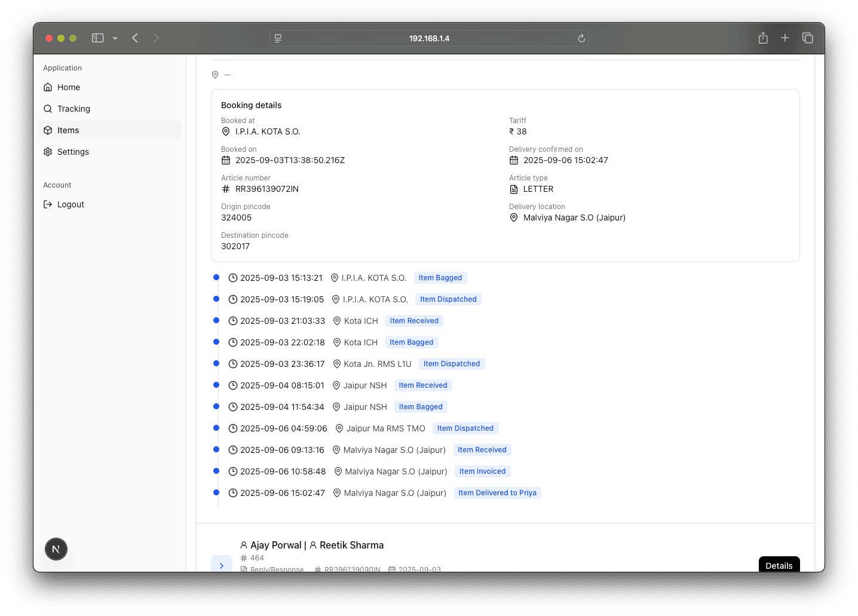Expand the Ajay Porwal item chevron
The image size is (858, 616).
222,565
